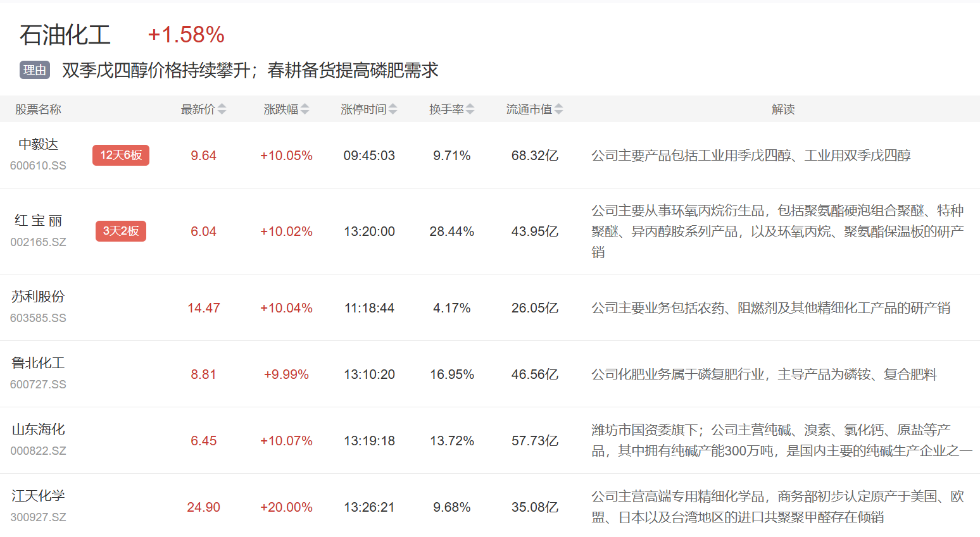This screenshot has height=537, width=980.
Task: Click the 最新价 column header label
Action: pos(198,109)
